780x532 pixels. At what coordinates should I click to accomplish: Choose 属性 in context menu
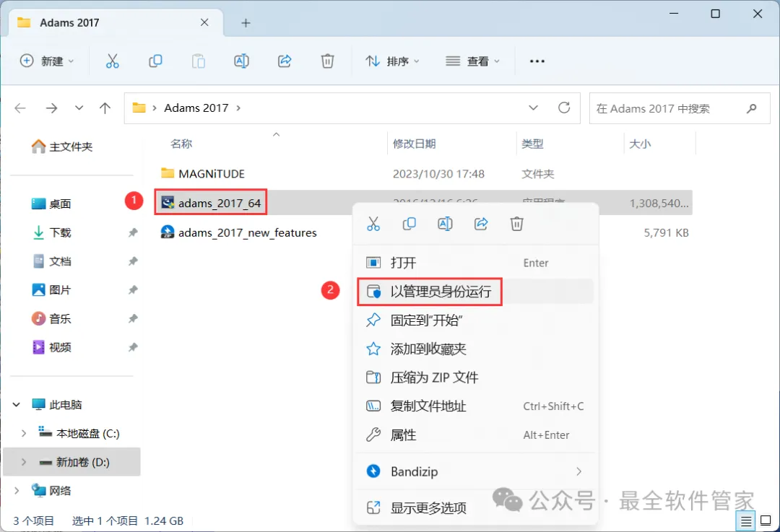(475, 435)
